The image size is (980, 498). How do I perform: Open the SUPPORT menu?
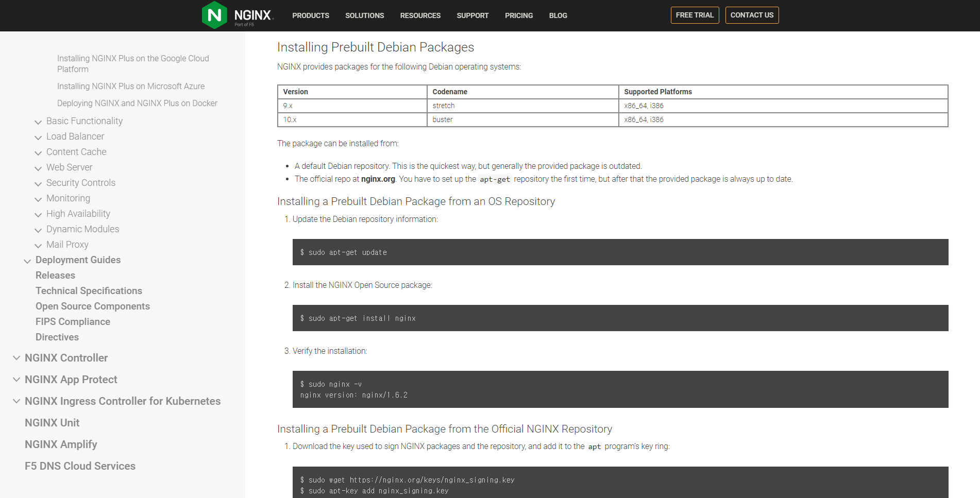point(472,15)
